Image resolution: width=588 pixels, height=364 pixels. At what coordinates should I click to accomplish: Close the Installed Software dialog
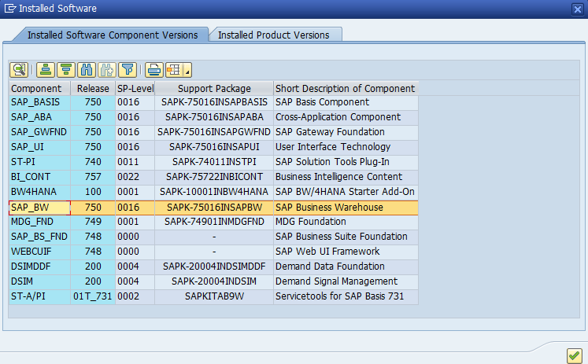pyautogui.click(x=578, y=9)
